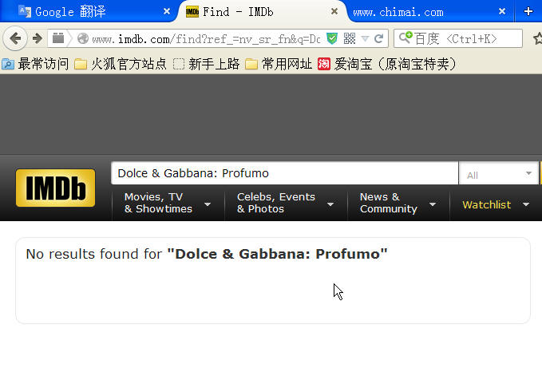Viewport: 542px width, 392px height.
Task: Open the Watchlist link
Action: pyautogui.click(x=486, y=204)
